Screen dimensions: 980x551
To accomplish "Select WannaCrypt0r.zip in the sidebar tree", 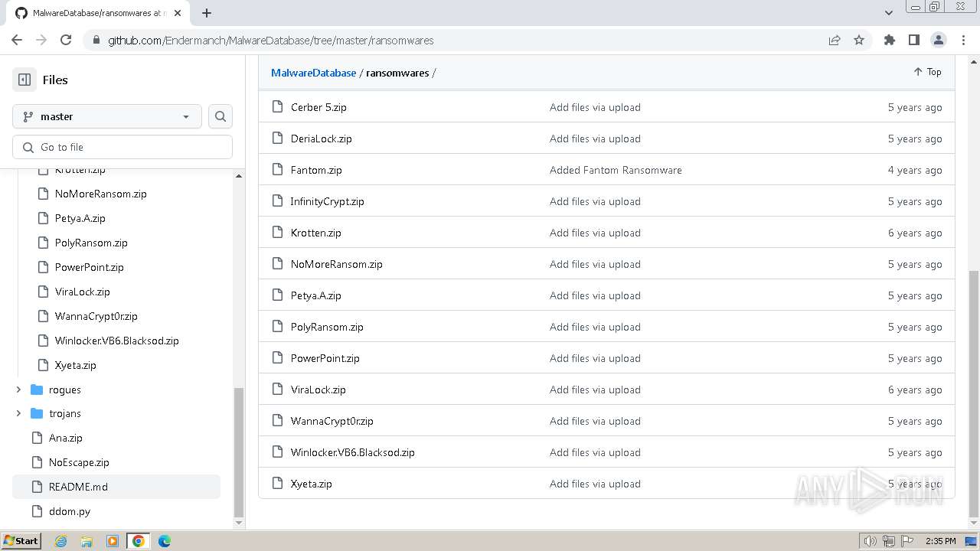I will (96, 316).
